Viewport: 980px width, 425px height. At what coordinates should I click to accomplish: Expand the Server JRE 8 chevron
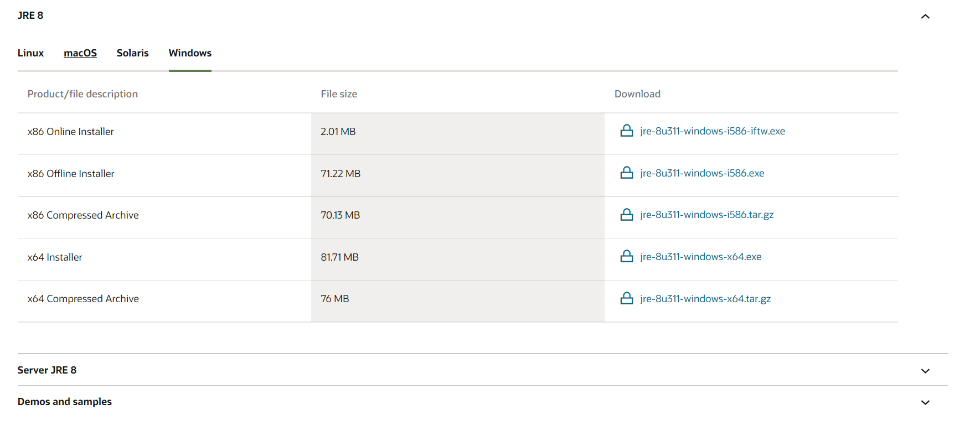click(x=925, y=371)
